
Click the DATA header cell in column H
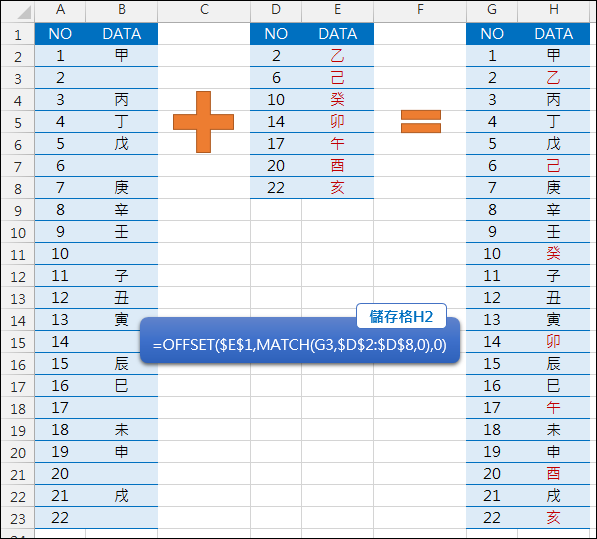[554, 34]
